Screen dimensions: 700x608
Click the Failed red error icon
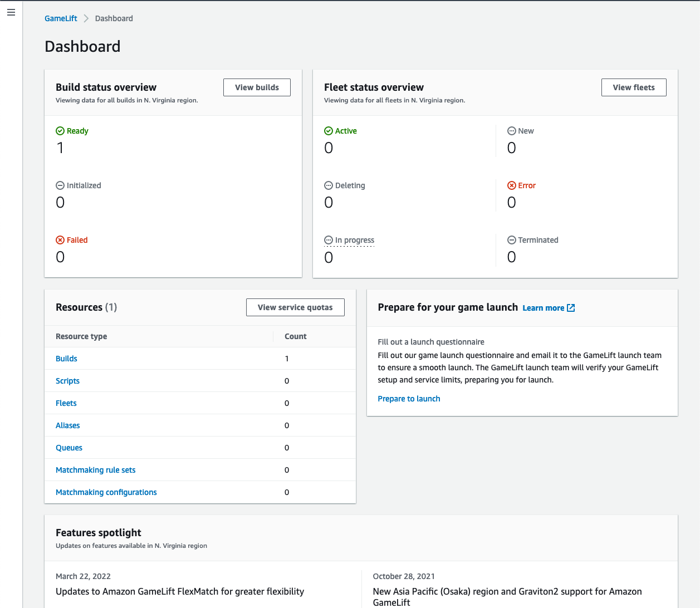coord(59,240)
